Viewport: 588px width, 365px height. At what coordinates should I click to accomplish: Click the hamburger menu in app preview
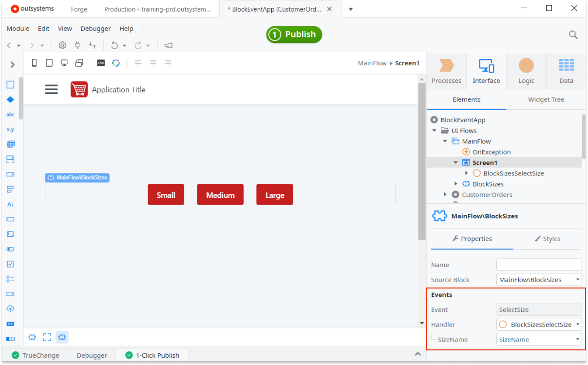pos(51,89)
